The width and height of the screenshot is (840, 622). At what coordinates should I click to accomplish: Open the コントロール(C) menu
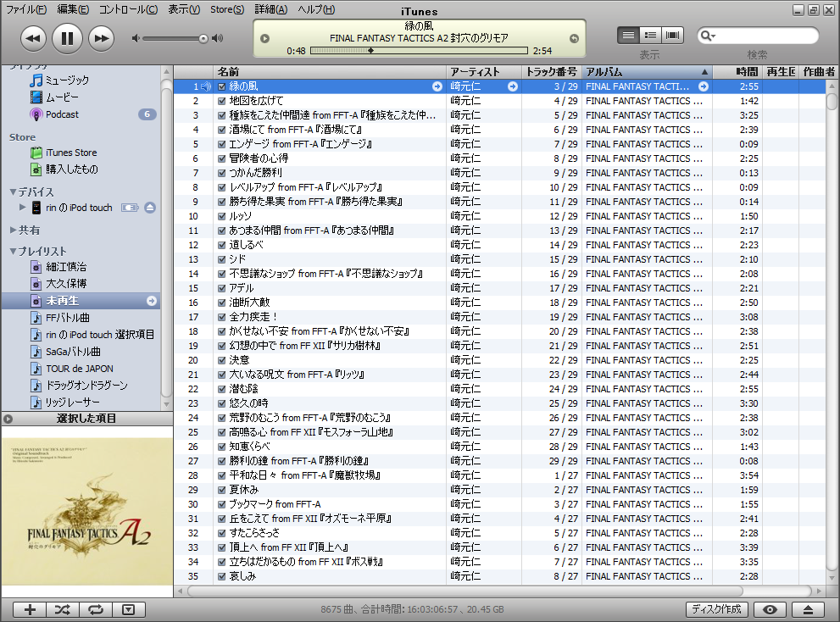click(x=128, y=9)
